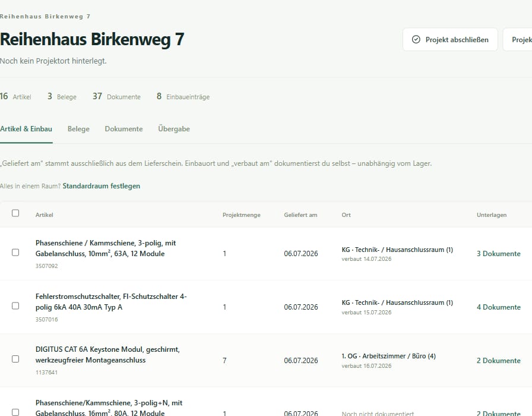Screen dimensions: 532x416
Task: Toggle the select-all checkbox in table header
Action: [15, 213]
